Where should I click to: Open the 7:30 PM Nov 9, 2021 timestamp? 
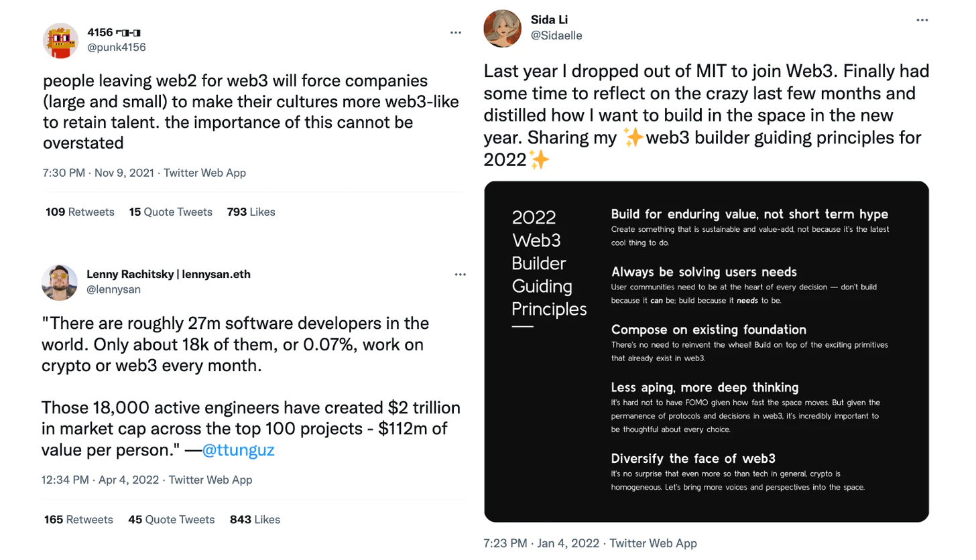[x=98, y=173]
